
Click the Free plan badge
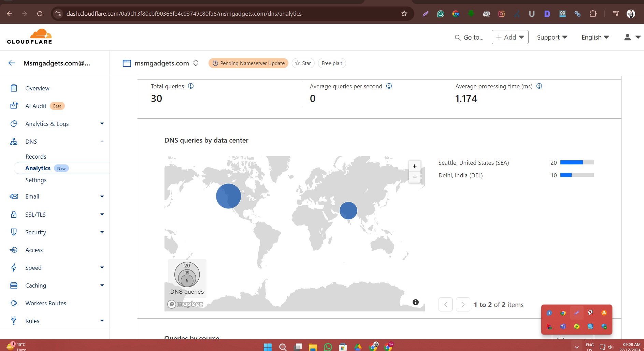click(x=332, y=63)
